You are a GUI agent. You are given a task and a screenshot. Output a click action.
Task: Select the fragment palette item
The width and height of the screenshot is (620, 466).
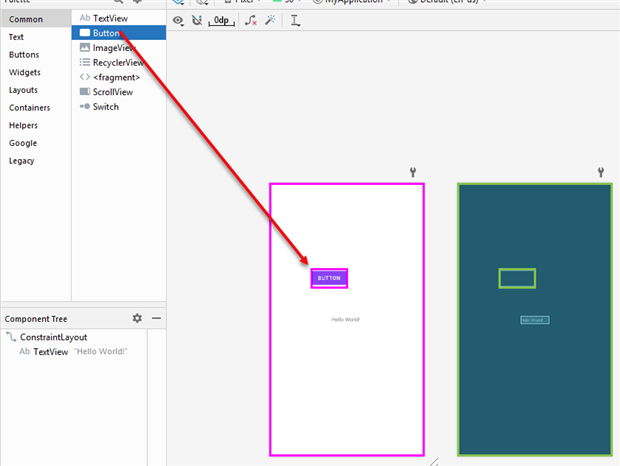pyautogui.click(x=115, y=77)
